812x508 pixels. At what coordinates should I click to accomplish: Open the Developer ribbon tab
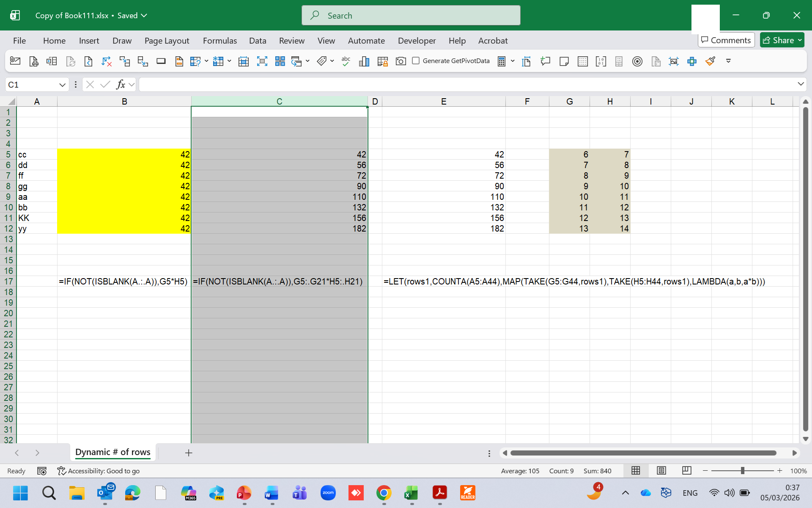click(417, 41)
